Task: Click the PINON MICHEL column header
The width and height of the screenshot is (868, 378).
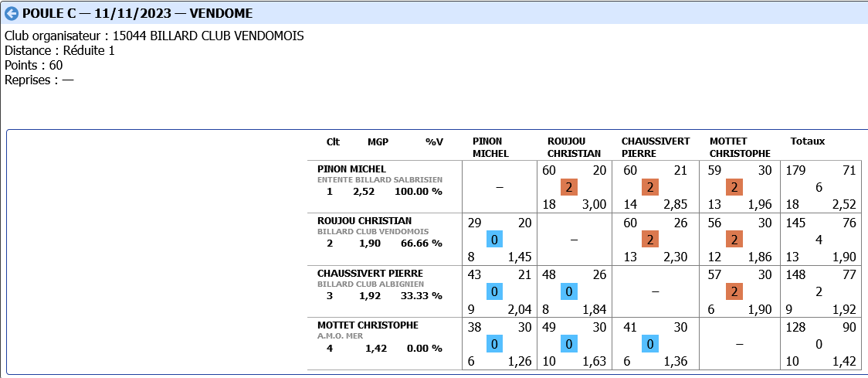Action: coord(490,148)
